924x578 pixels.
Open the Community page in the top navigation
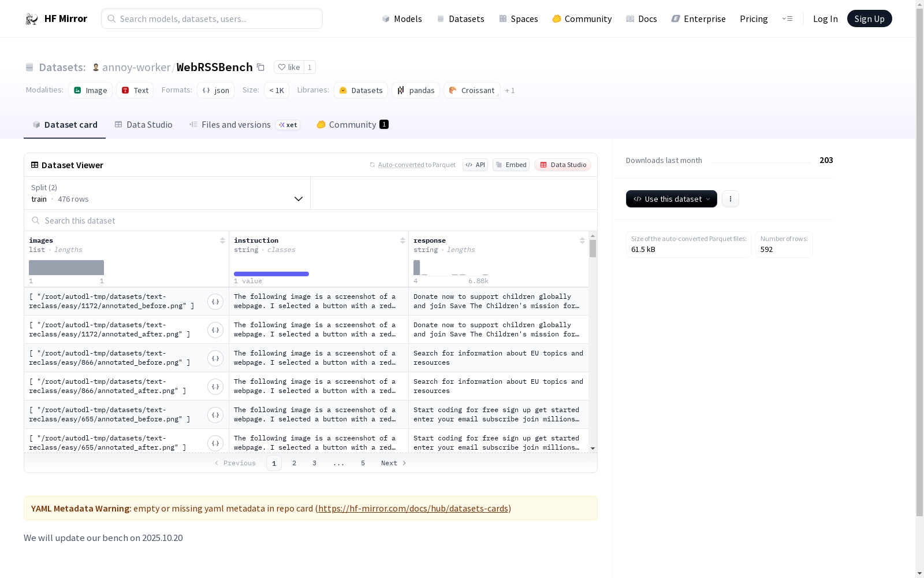[582, 18]
